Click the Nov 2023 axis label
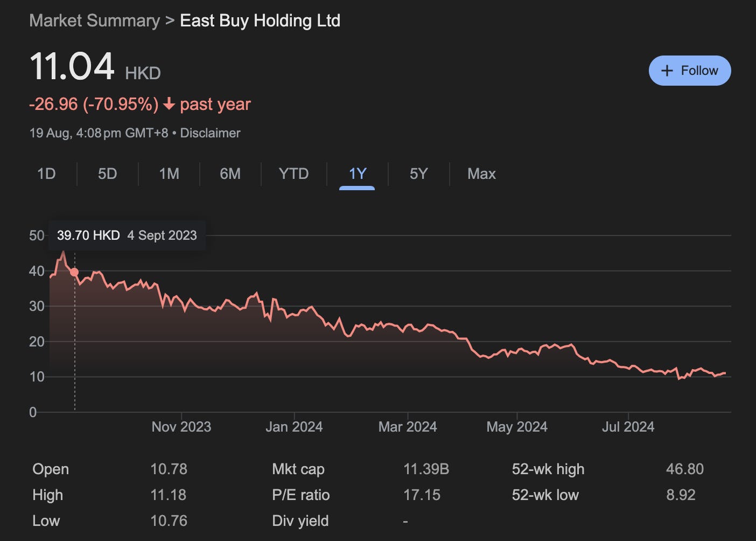 coord(181,427)
